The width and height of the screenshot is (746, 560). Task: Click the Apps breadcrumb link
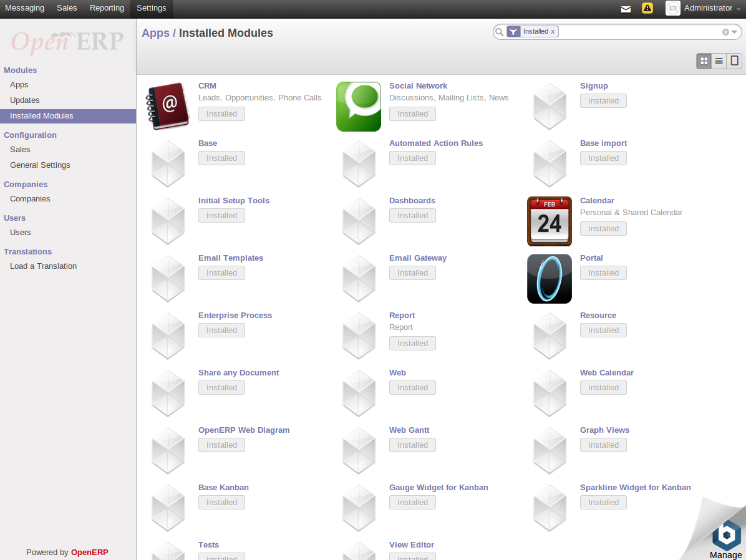tap(155, 32)
